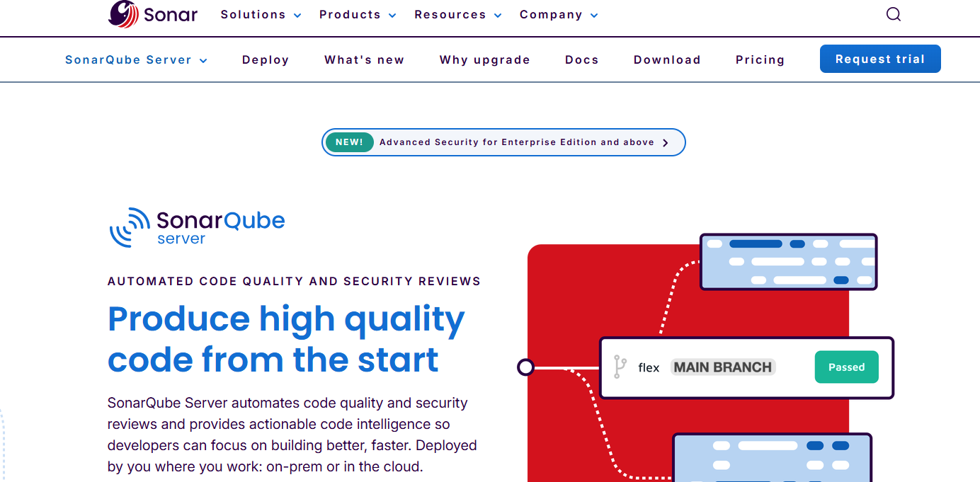
Task: Open the SonarQube Server dropdown
Action: [136, 60]
